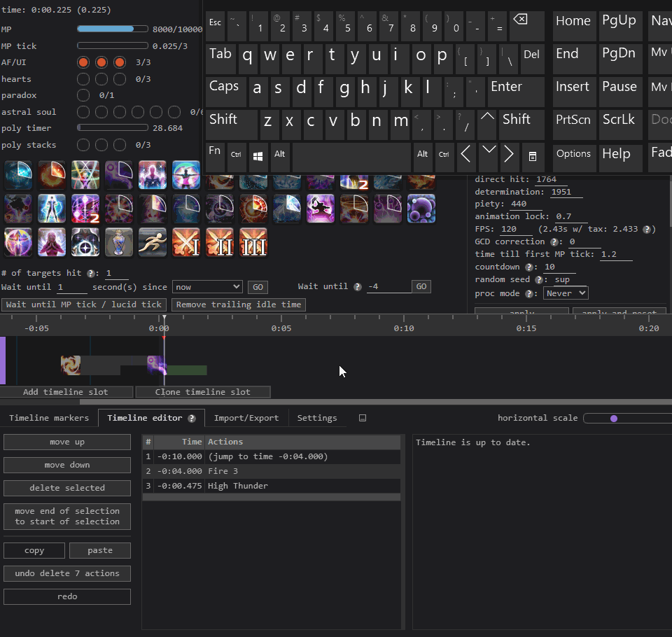The image size is (672, 637).
Task: Open the Timeline markers tab
Action: 49,418
